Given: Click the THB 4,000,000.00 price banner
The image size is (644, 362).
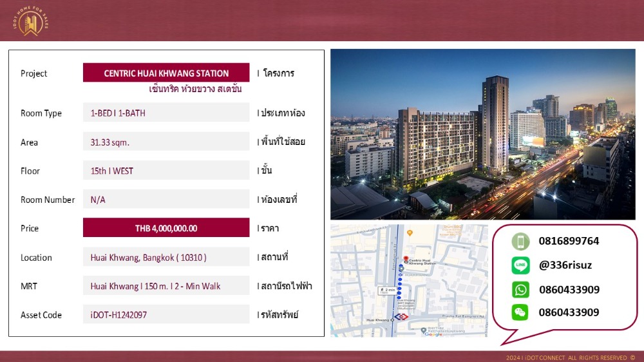Looking at the screenshot, I should (x=166, y=227).
